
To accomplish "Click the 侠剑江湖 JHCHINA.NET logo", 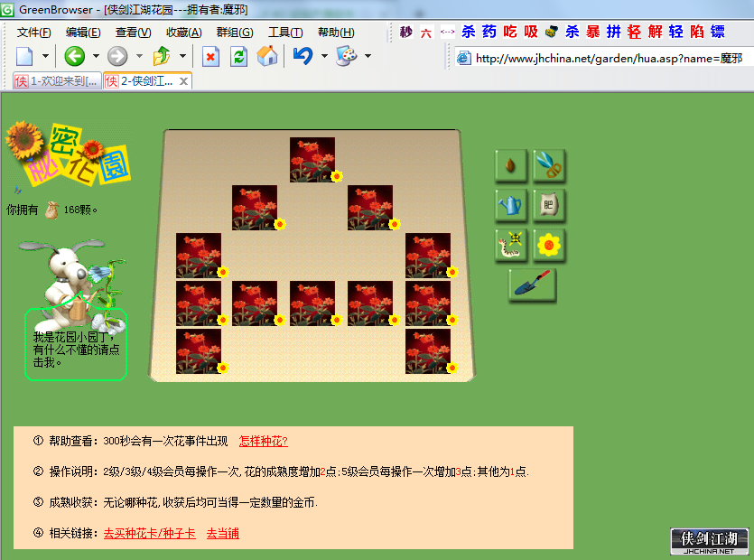I will click(709, 541).
